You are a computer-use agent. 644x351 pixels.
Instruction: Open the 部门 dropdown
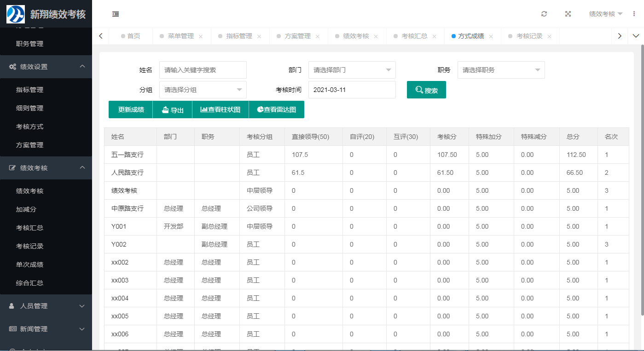352,70
